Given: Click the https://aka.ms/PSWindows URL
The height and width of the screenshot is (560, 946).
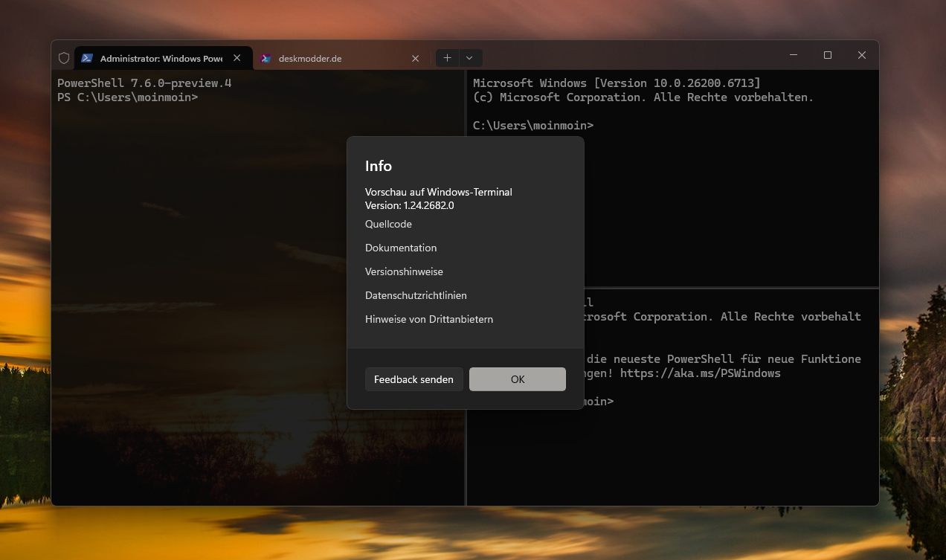Looking at the screenshot, I should tap(701, 373).
